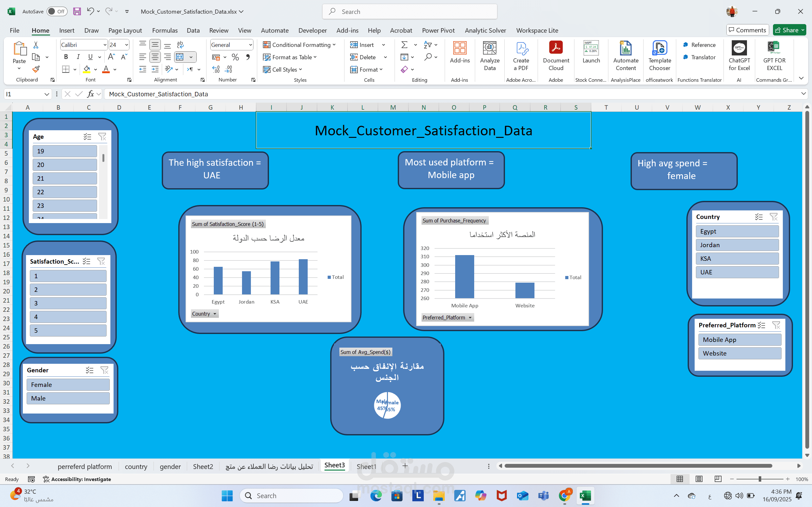812x507 pixels.
Task: Toggle multi-select on Gender slicer
Action: coord(89,370)
